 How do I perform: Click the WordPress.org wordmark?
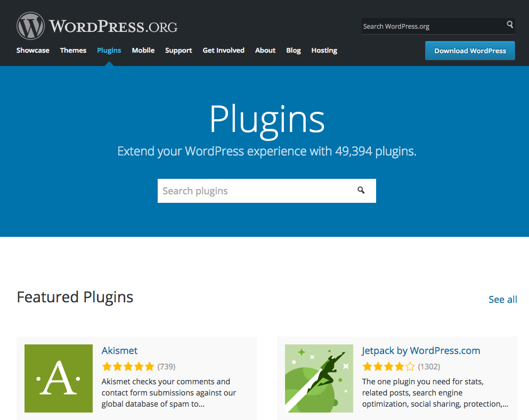(x=113, y=26)
